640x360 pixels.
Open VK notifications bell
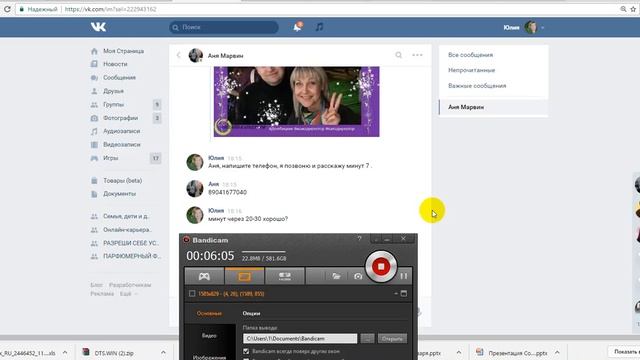[x=298, y=27]
